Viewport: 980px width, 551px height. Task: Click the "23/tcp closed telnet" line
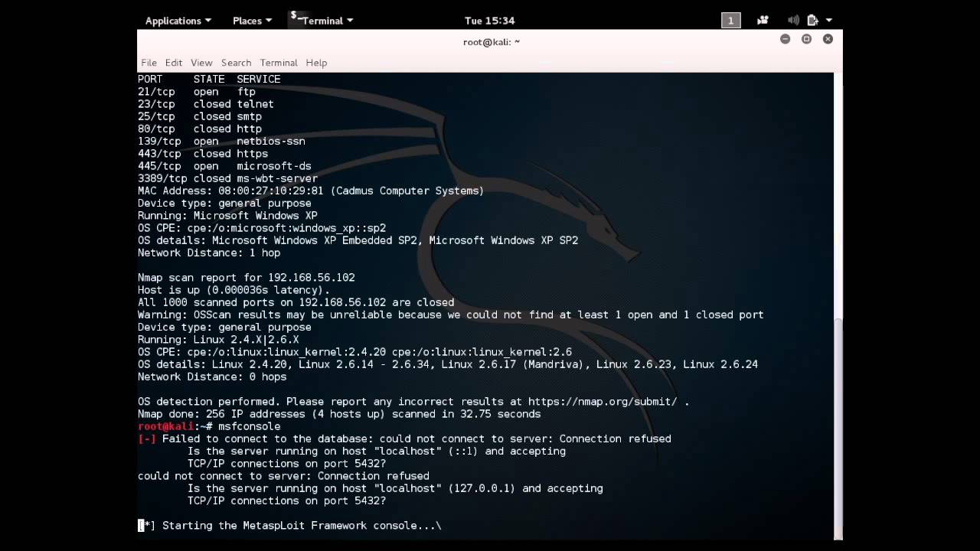[206, 104]
